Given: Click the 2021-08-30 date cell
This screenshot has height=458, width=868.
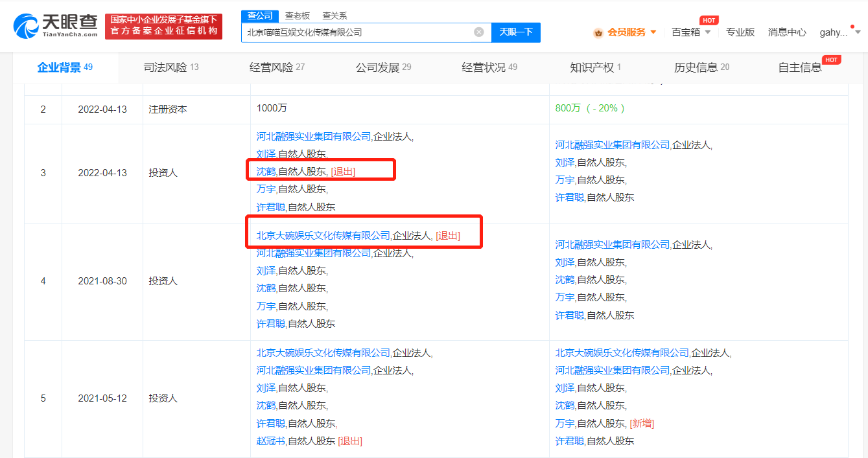Looking at the screenshot, I should [x=102, y=282].
